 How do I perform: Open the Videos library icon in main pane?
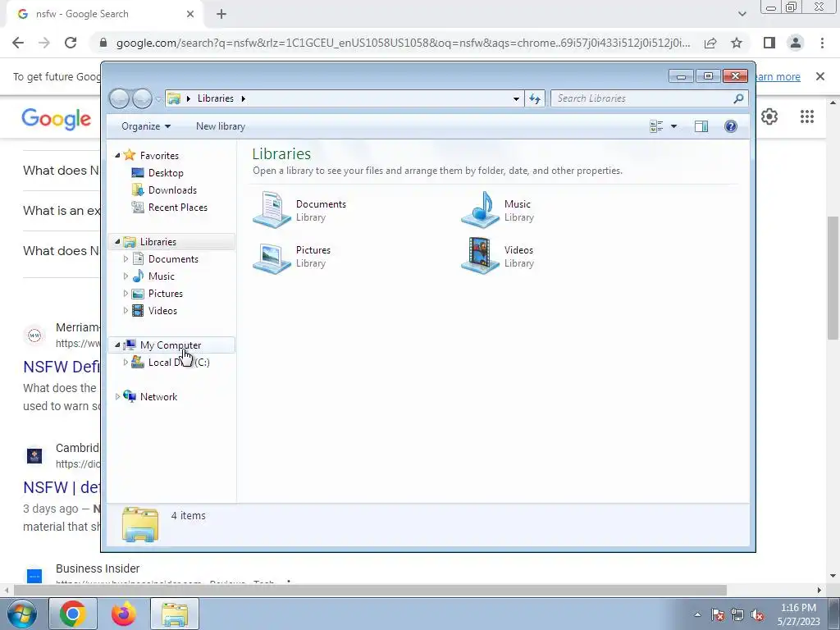tap(481, 256)
